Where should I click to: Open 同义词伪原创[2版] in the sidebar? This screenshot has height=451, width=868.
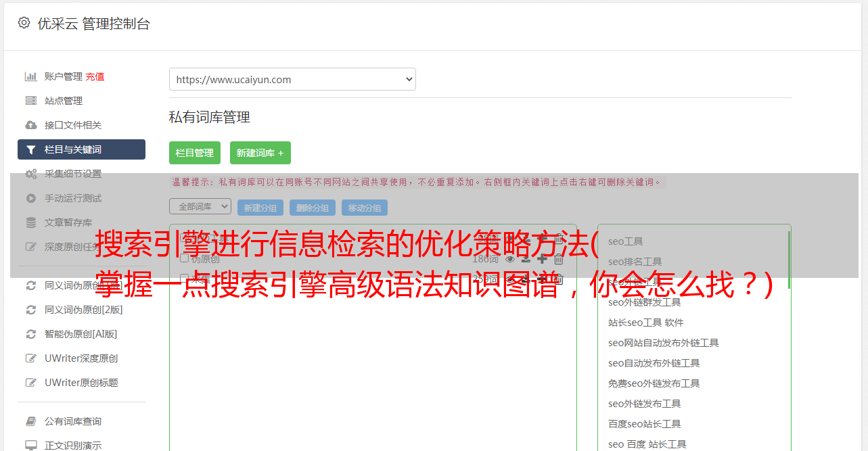click(84, 310)
